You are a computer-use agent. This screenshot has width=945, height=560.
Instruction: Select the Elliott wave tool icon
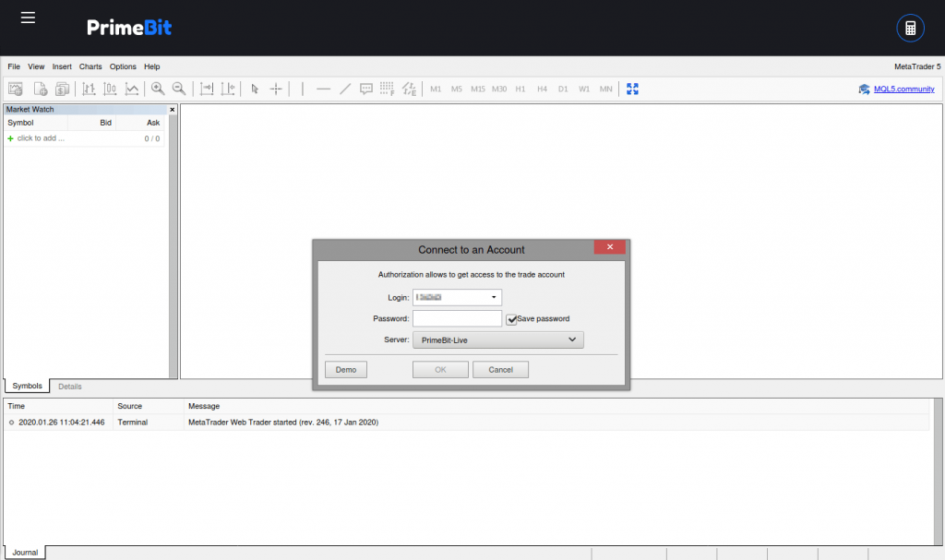(x=409, y=89)
